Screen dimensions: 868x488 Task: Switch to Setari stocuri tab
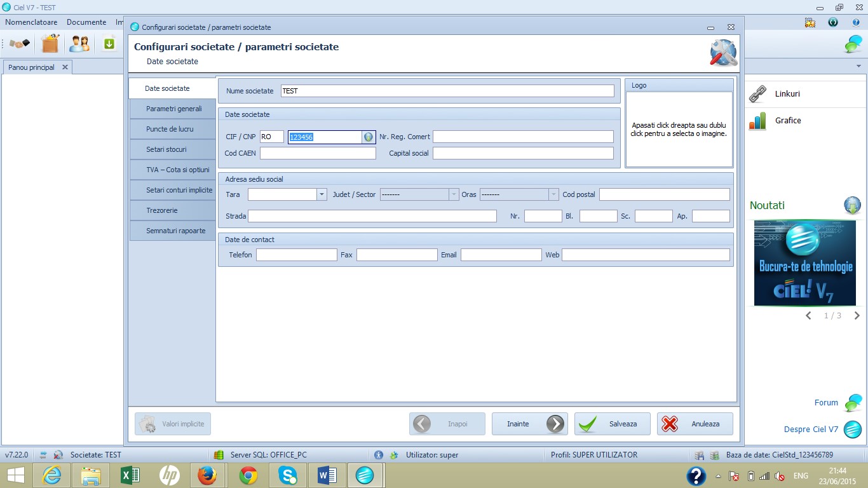pos(173,149)
